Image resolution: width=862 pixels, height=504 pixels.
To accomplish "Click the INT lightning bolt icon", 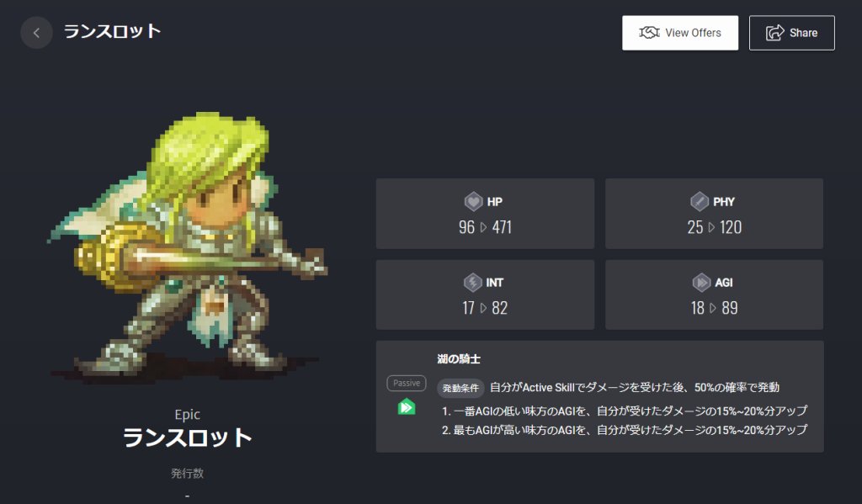I will point(473,283).
